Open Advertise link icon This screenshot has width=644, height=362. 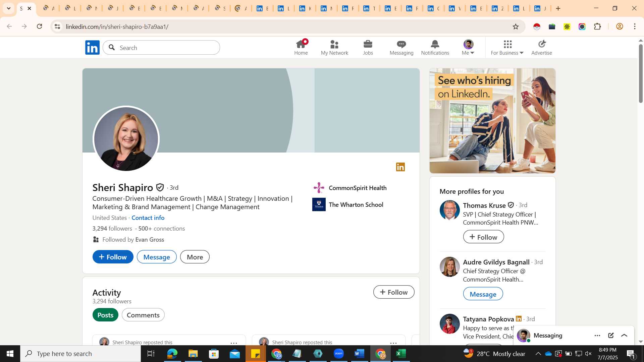coord(542,48)
